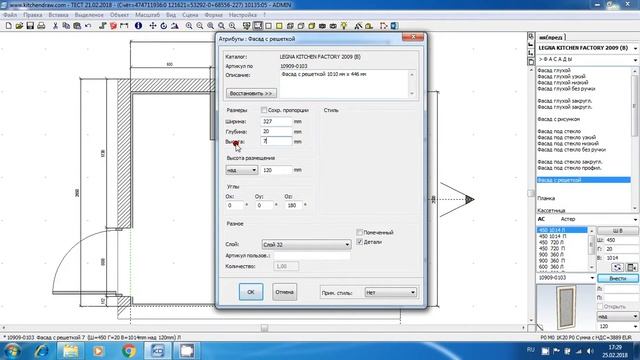Screen dimensions: 640x360
Task: Click the Open file folder icon
Action: (x=19, y=26)
